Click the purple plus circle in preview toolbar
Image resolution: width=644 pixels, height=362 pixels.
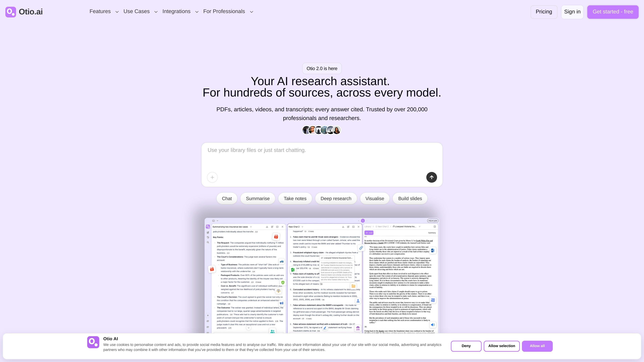(363, 221)
